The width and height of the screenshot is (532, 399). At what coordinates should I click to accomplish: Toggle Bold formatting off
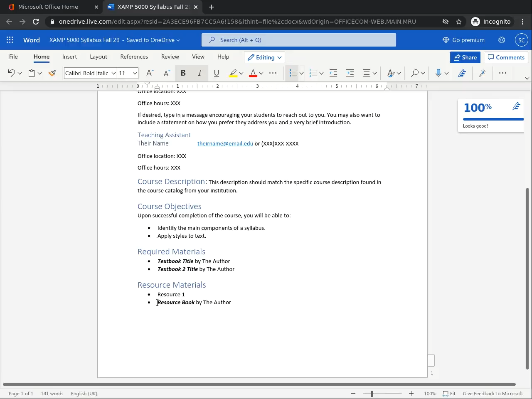point(183,73)
